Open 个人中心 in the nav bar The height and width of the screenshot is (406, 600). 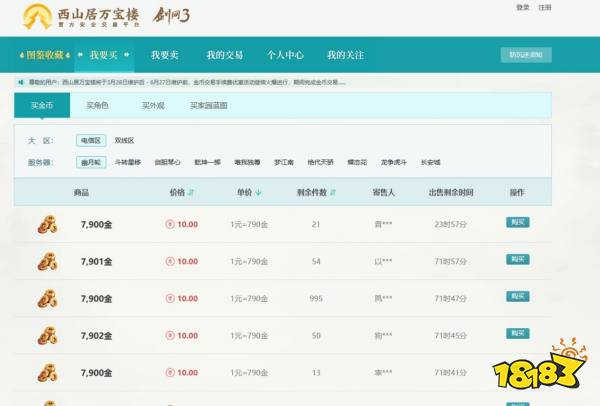[x=285, y=55]
